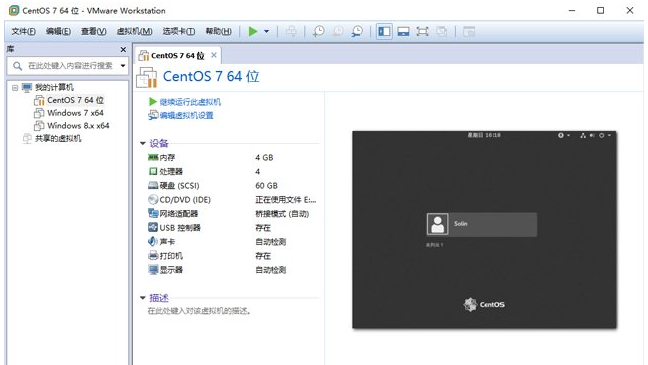Open the 虚拟机(M) menu
The width and height of the screenshot is (648, 365).
tap(134, 31)
